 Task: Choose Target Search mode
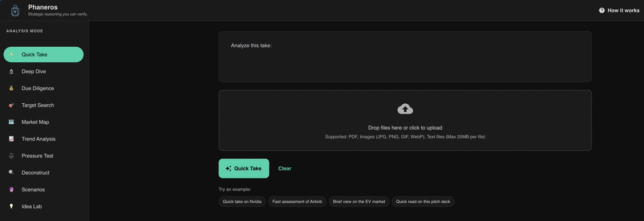(x=43, y=105)
